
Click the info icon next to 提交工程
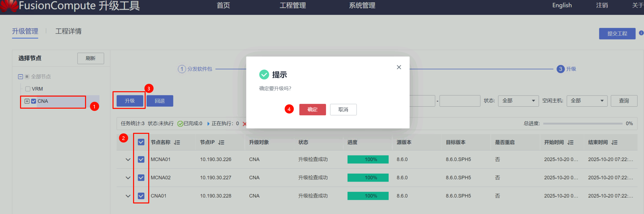click(641, 33)
